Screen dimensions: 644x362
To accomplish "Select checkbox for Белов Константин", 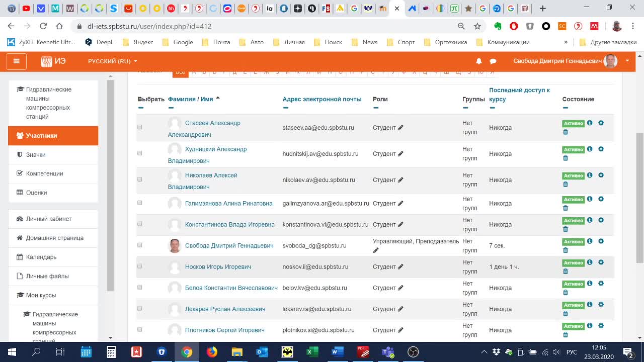I will (140, 288).
